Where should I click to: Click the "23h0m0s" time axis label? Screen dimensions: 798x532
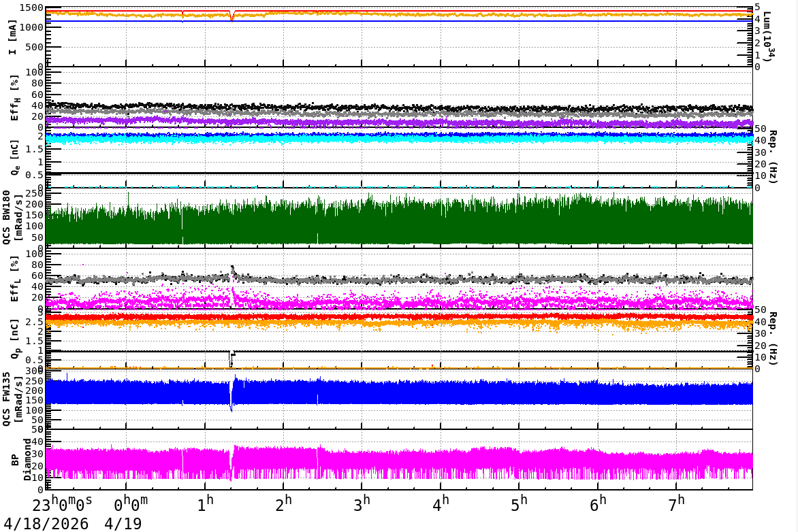click(x=62, y=504)
